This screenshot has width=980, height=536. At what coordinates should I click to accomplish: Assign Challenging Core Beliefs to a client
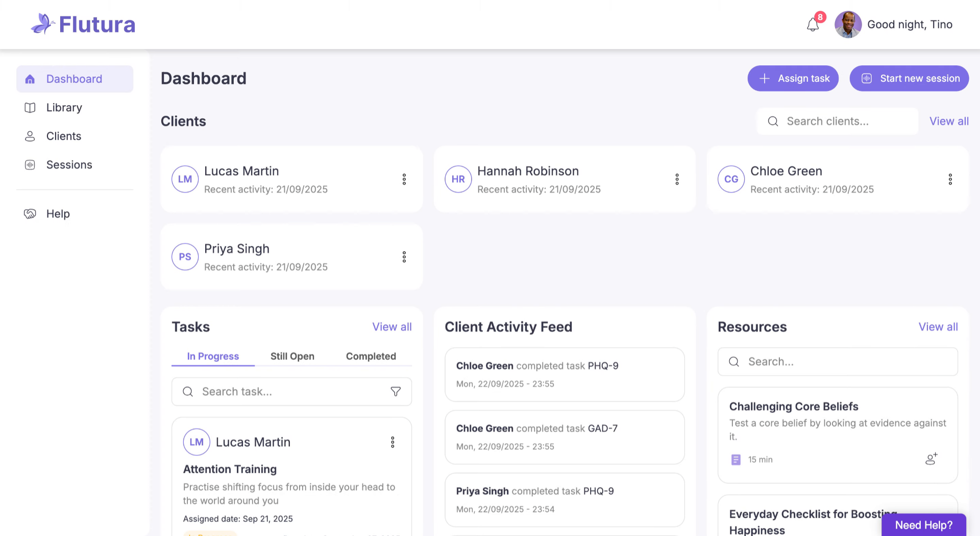click(932, 459)
